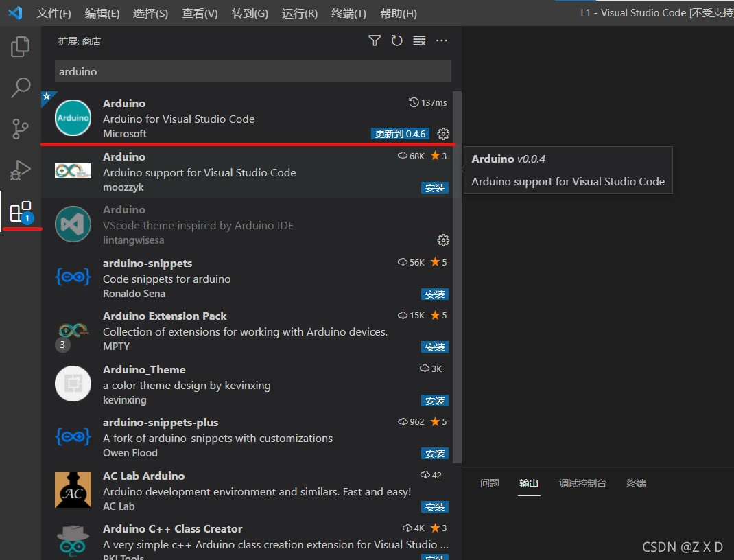Click the VS Code logo icon

point(15,12)
